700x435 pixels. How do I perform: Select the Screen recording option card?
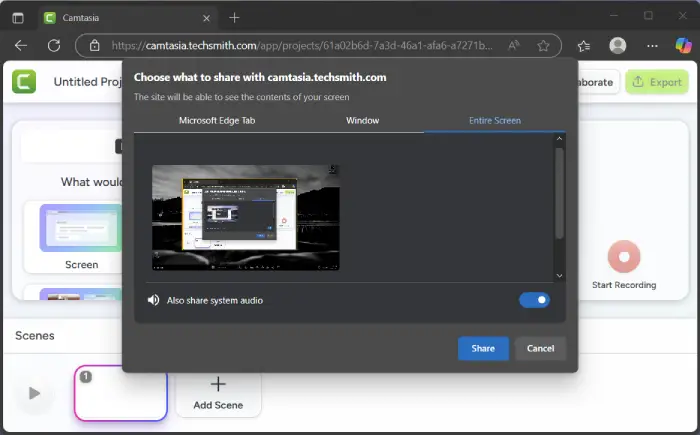pos(73,237)
